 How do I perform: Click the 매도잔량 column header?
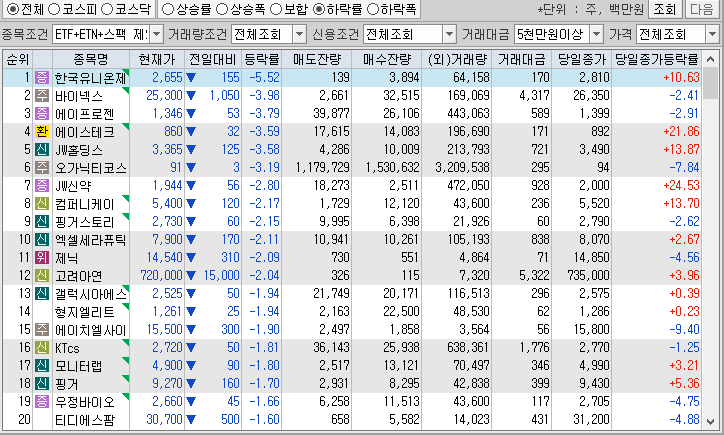click(317, 59)
